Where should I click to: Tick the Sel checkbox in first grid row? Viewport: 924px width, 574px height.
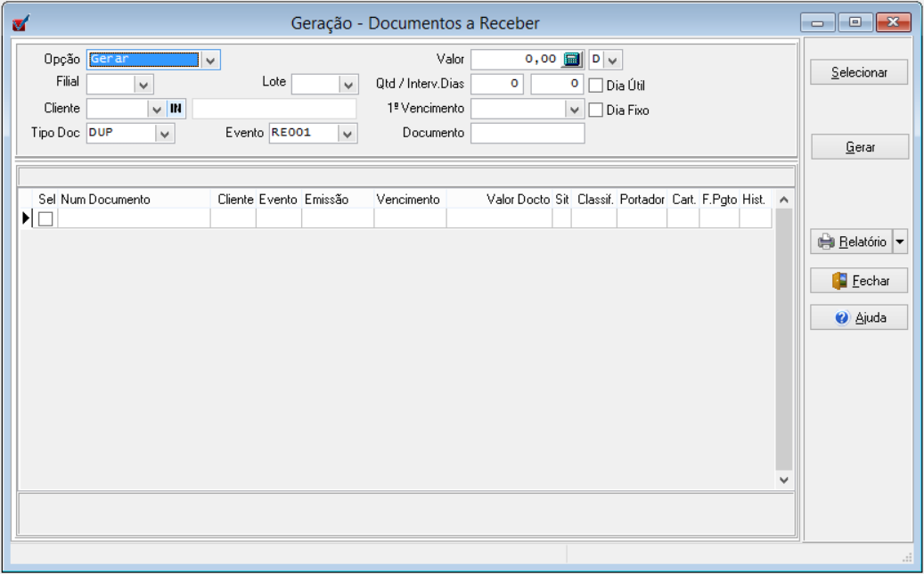pos(45,218)
